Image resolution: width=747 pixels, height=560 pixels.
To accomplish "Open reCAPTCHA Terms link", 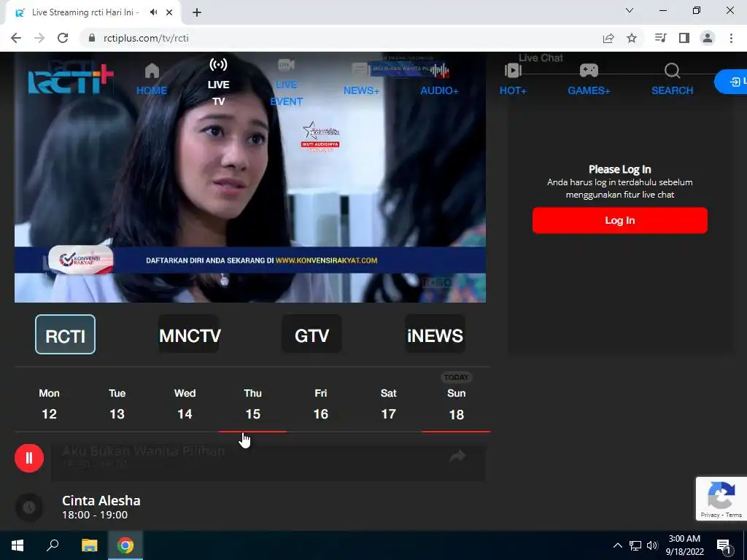I will point(734,515).
